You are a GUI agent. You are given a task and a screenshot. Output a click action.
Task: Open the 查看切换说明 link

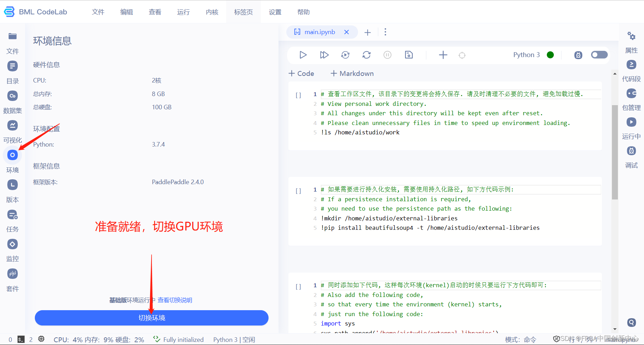click(175, 300)
